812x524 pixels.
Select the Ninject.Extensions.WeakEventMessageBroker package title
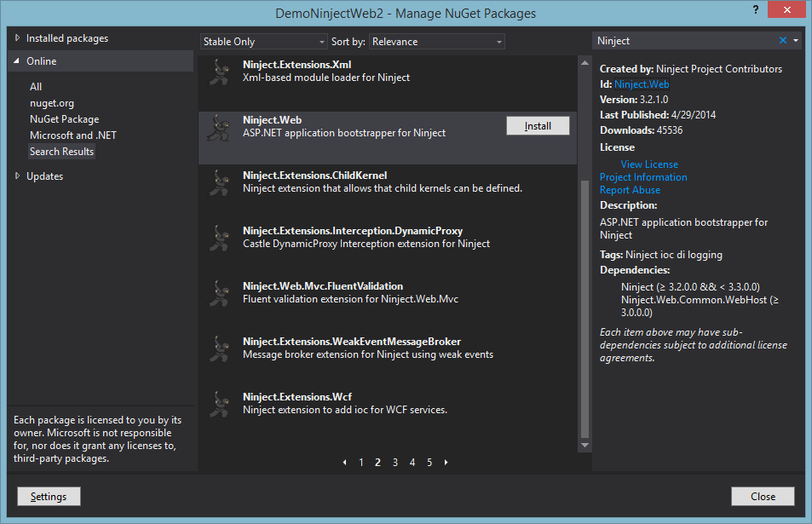tap(352, 342)
